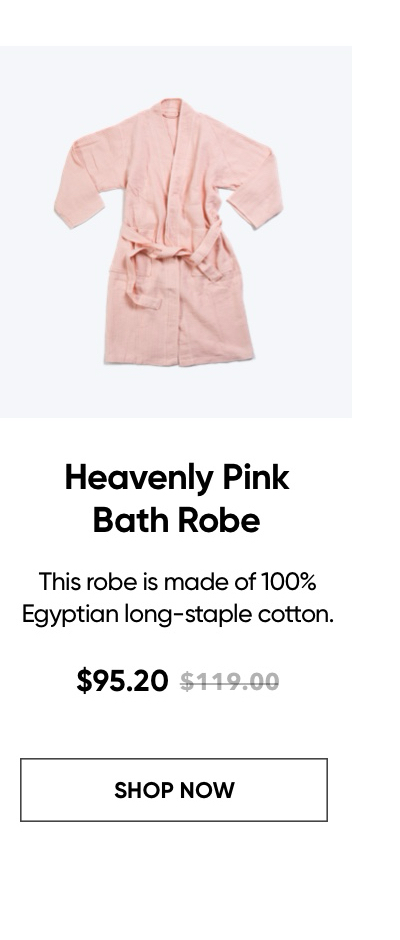Click the words "Bath Robe" in title
Screen dimensions: 400x940
(x=176, y=519)
